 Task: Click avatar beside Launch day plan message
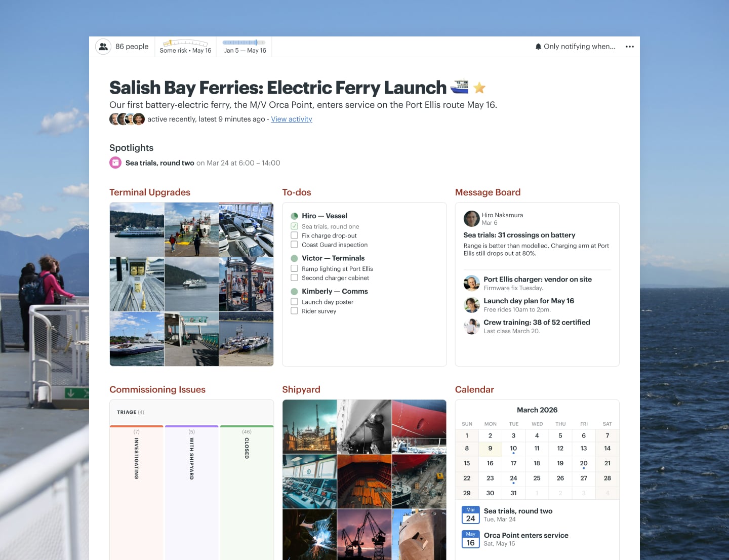[x=471, y=305]
